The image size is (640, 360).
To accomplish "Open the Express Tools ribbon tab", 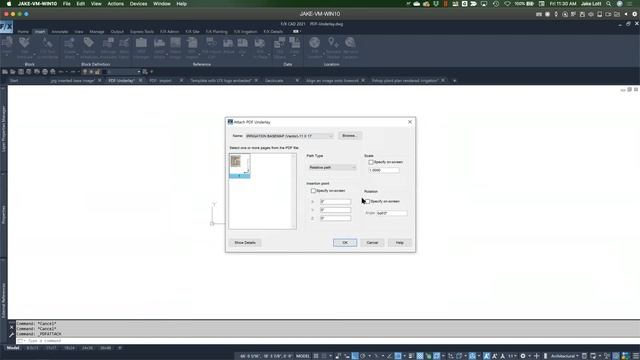I will coord(142,31).
